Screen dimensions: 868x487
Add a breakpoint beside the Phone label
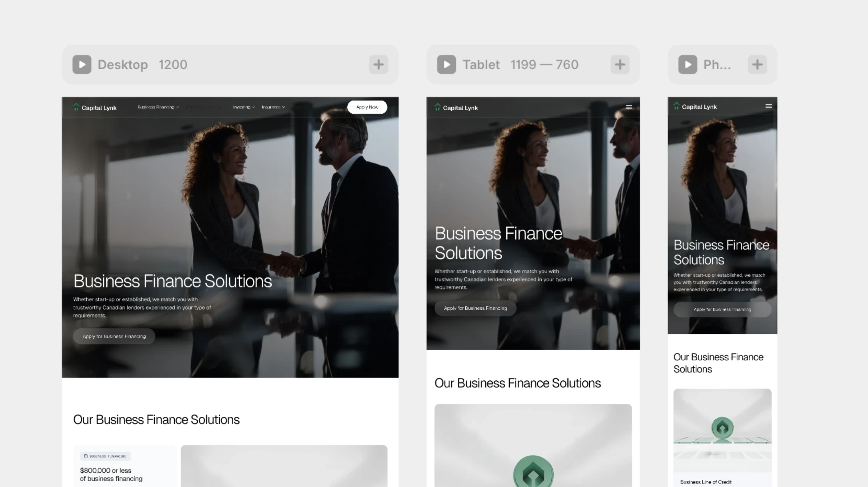click(x=757, y=65)
